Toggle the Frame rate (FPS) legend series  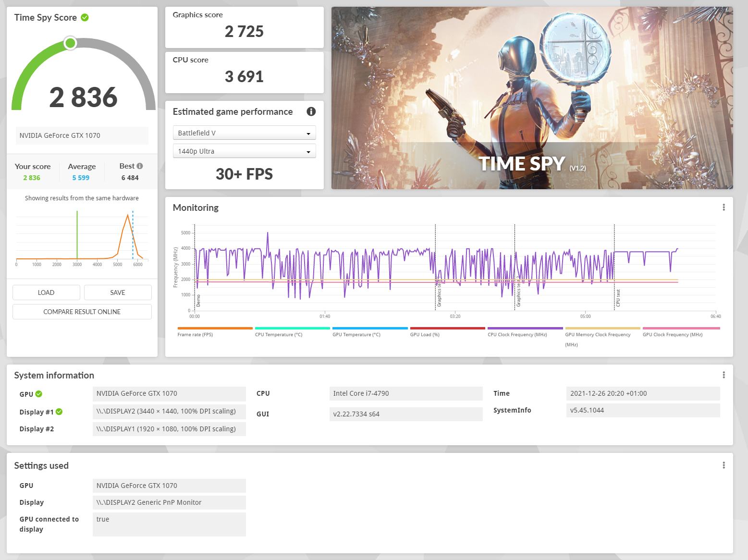pyautogui.click(x=215, y=332)
